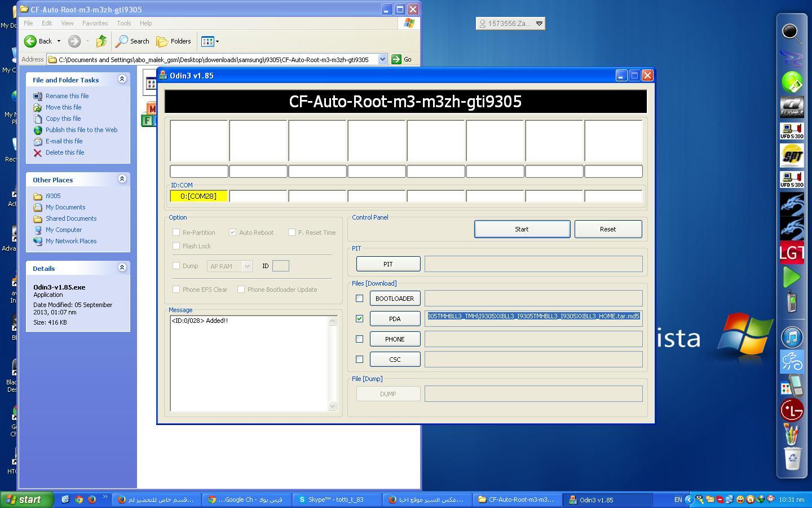Go up one folder level in Explorer

[101, 41]
